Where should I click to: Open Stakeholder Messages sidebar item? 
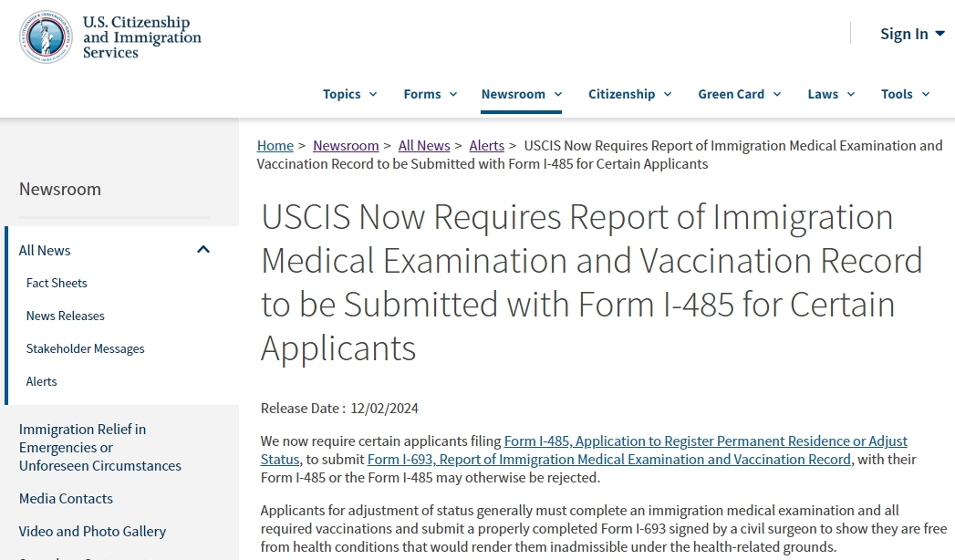86,348
